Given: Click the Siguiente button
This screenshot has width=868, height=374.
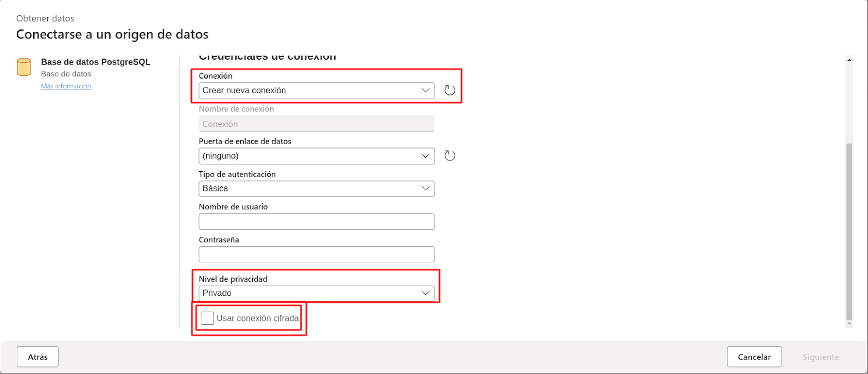Looking at the screenshot, I should [x=820, y=357].
